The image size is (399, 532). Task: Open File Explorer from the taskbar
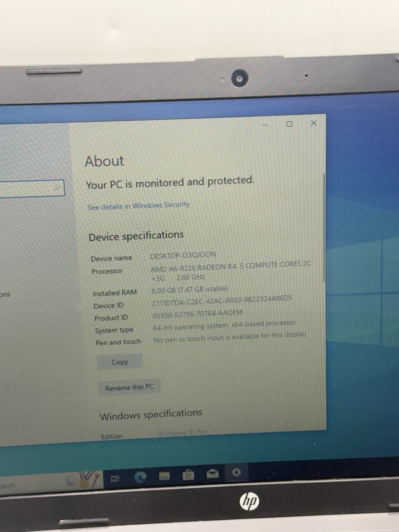[x=164, y=476]
